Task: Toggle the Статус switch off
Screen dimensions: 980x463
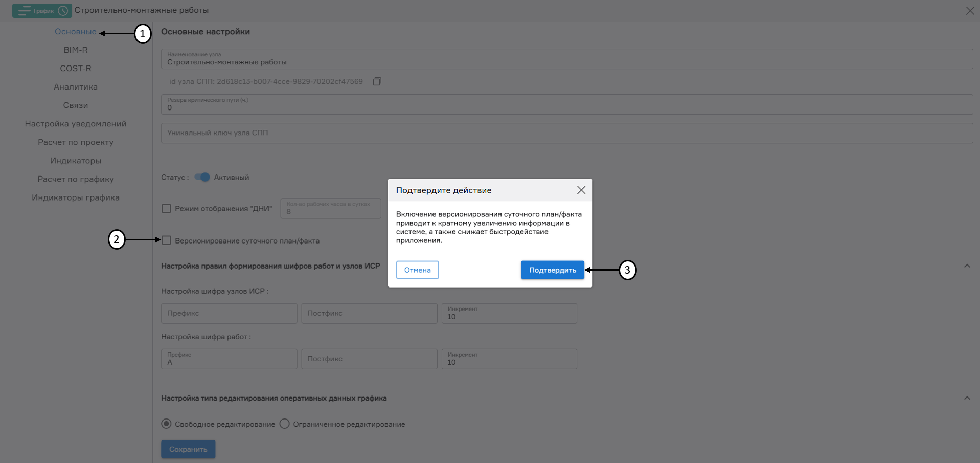Action: coord(202,177)
